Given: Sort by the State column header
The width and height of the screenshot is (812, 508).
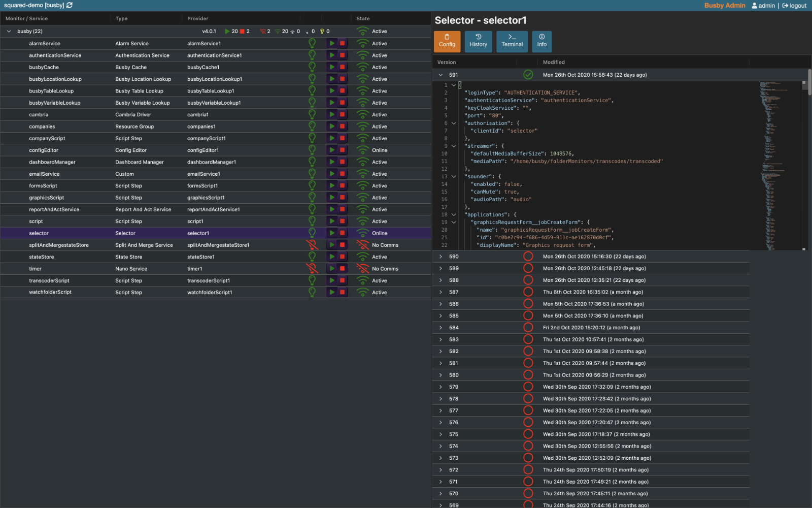Looking at the screenshot, I should [363, 18].
